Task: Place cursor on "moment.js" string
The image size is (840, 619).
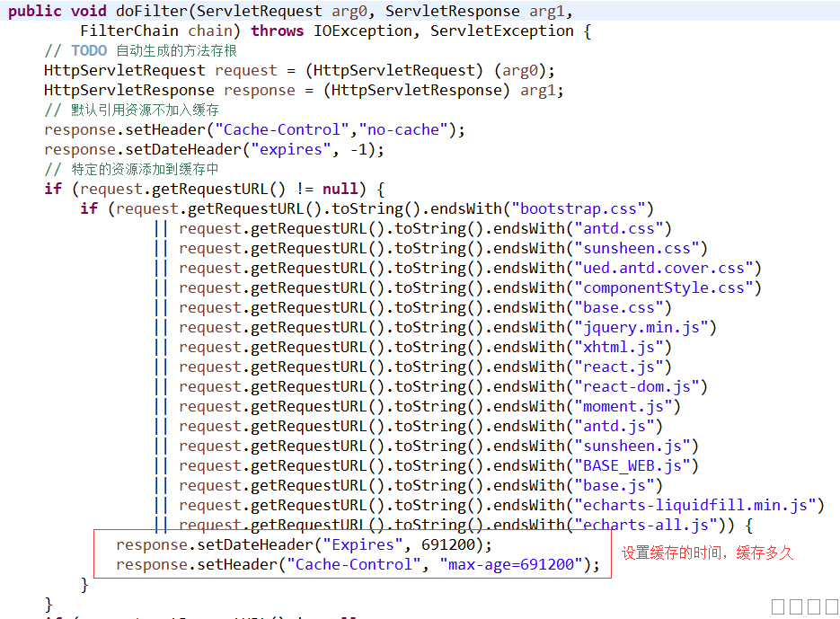Action: [x=626, y=406]
